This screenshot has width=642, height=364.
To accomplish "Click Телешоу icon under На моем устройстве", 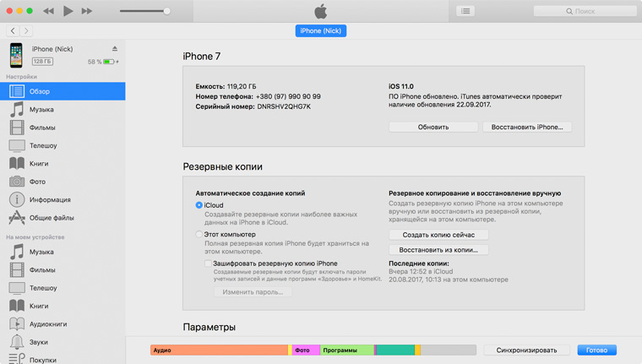I will click(17, 288).
